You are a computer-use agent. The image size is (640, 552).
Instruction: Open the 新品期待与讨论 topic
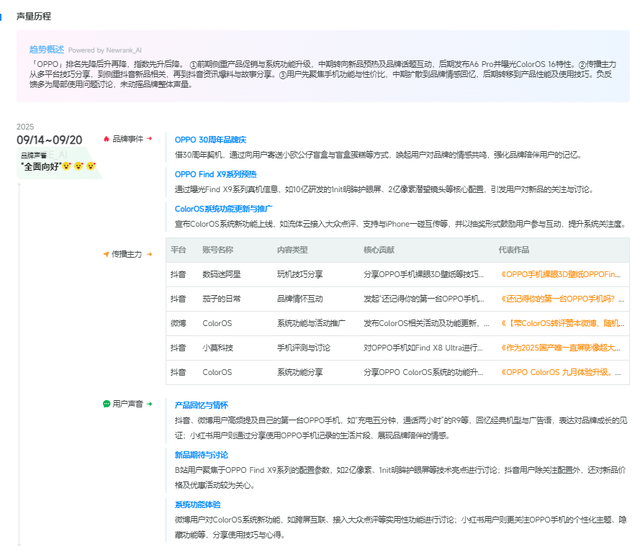(201, 455)
